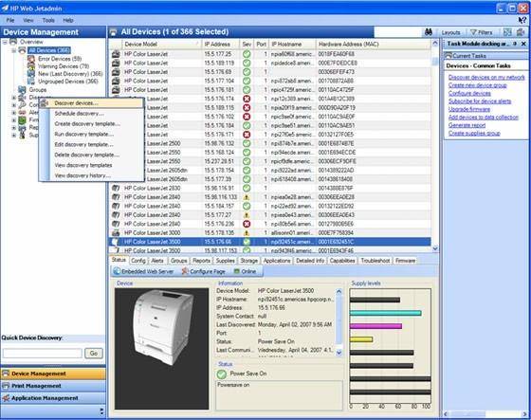This screenshot has height=420, width=531.
Task: Expand the Discovery tree node
Action: click(14, 98)
